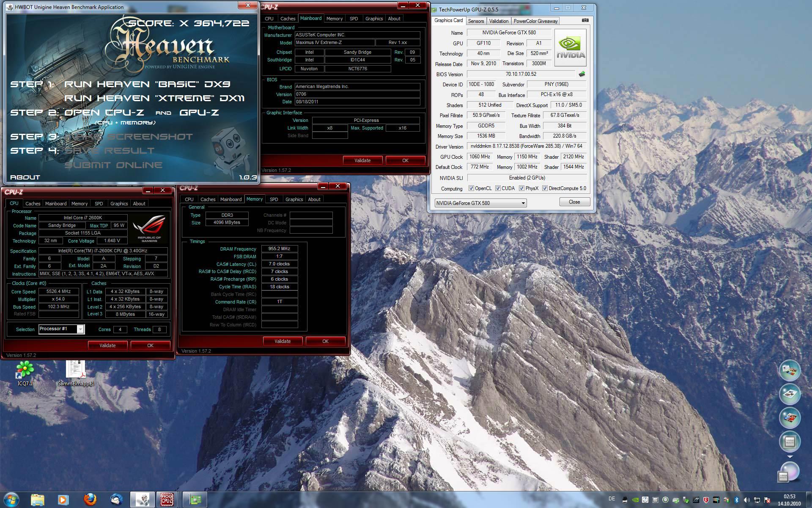Screen dimensions: 812x508
Task: Click the Republic of Gamers logo in CPU-Z
Action: point(149,229)
